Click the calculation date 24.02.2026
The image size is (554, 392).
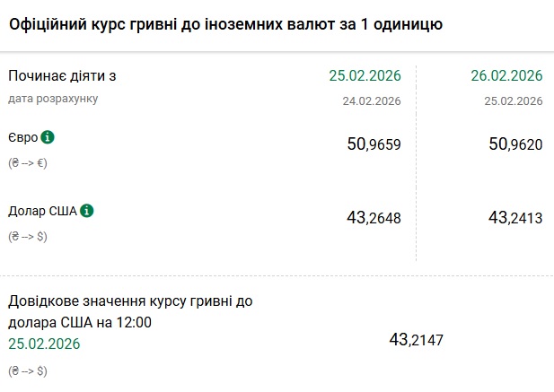372,100
